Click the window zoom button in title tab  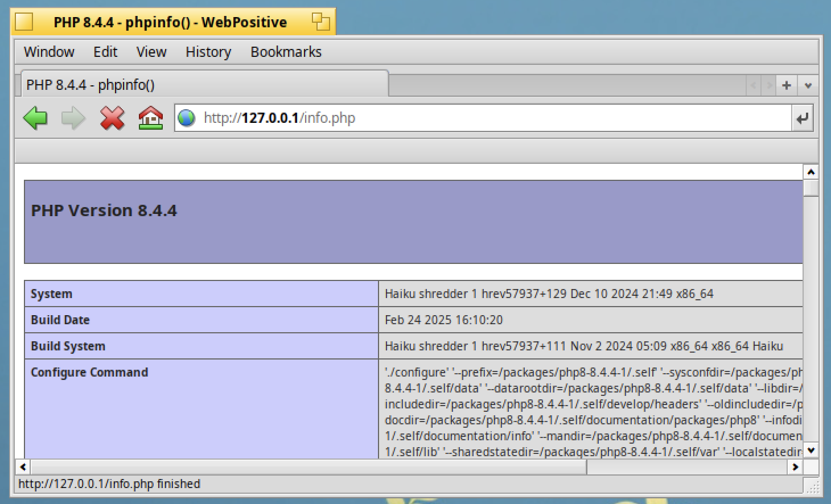321,22
